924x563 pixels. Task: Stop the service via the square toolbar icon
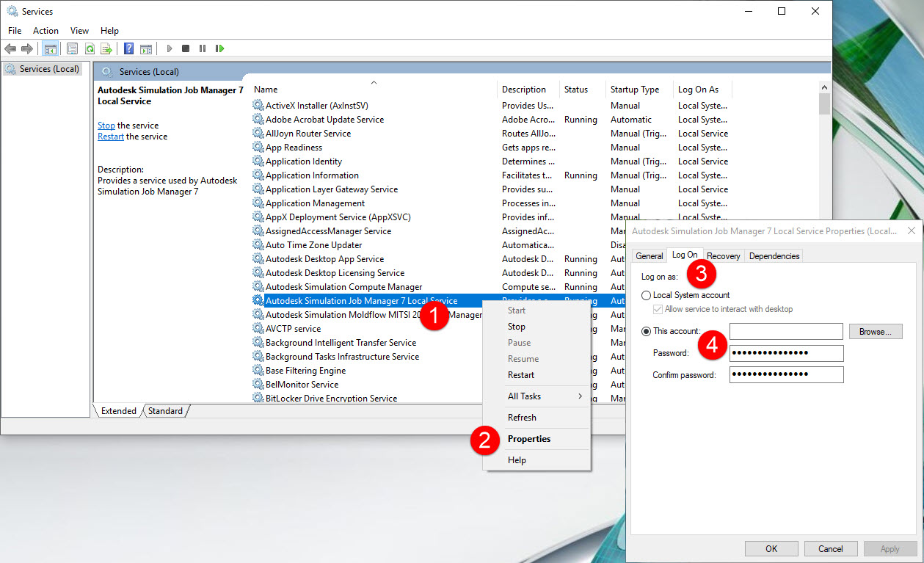[186, 48]
